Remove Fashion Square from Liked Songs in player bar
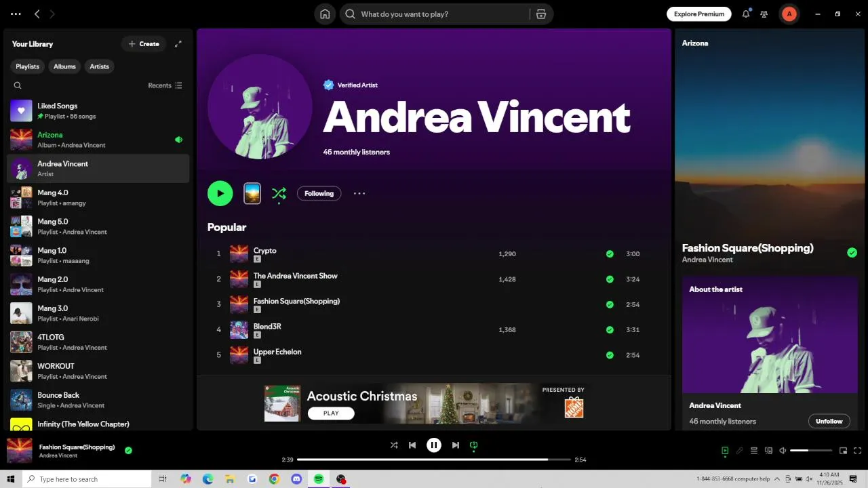This screenshot has height=488, width=868. (x=128, y=450)
